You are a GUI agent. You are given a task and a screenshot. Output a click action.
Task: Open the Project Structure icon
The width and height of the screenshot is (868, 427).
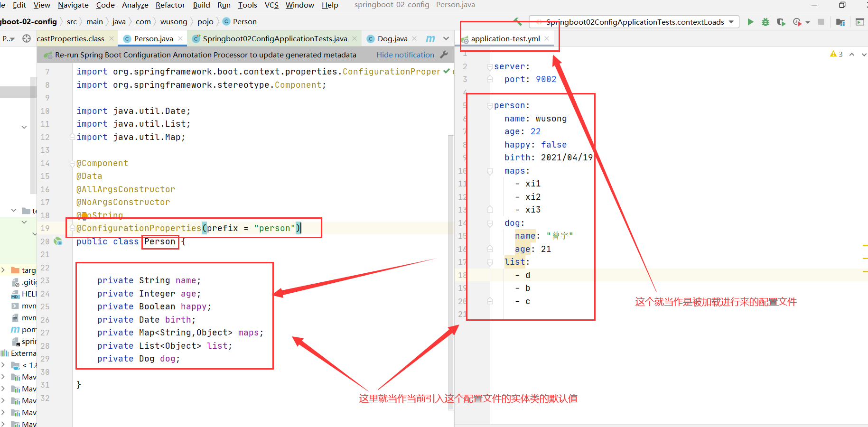coord(840,22)
